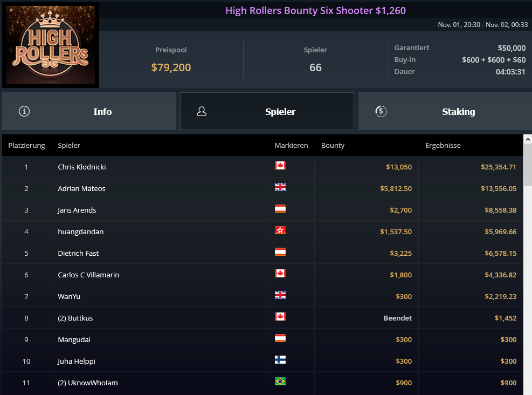Click Austria flag for Dietrich Fast
The height and width of the screenshot is (395, 532).
coord(280,251)
